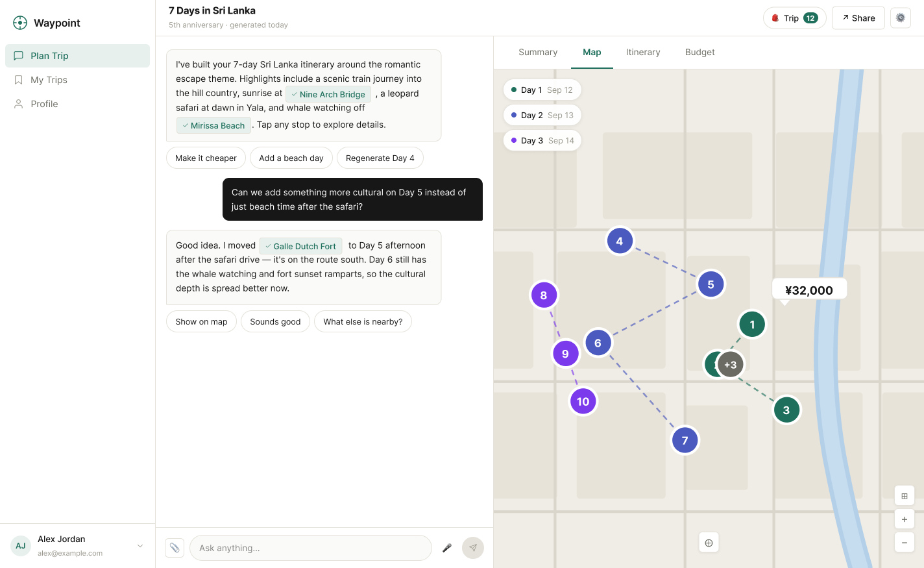Focus the Ask anything message field
This screenshot has width=924, height=568.
point(311,548)
